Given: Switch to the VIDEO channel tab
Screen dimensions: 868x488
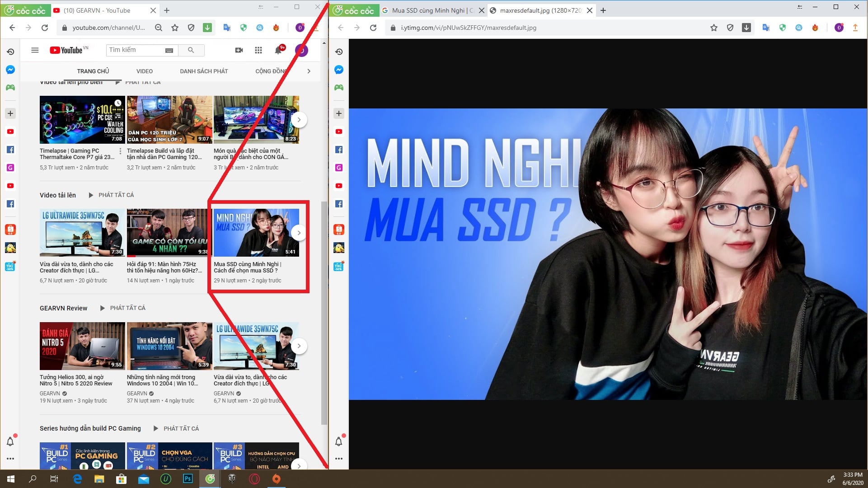Looking at the screenshot, I should click(145, 71).
